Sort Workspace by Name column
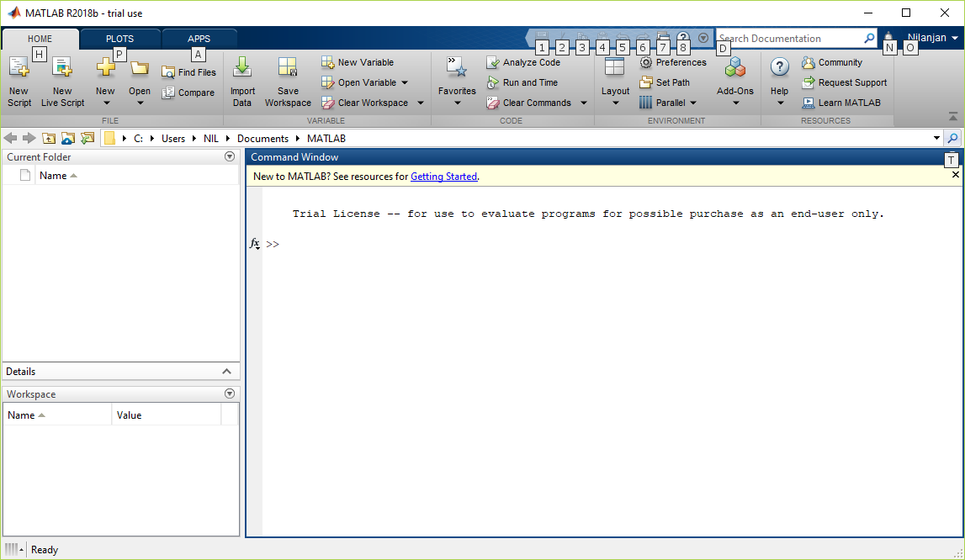This screenshot has width=965, height=560. (x=57, y=415)
